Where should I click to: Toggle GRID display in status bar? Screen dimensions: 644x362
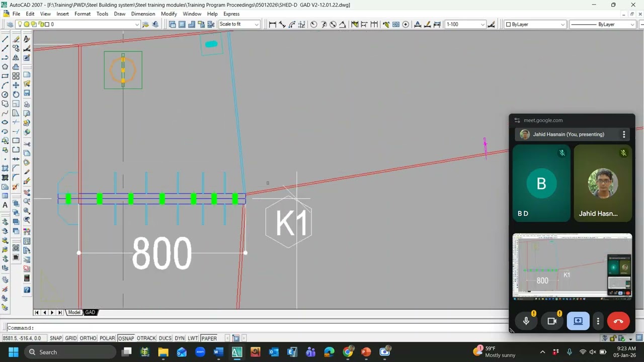[x=71, y=338]
